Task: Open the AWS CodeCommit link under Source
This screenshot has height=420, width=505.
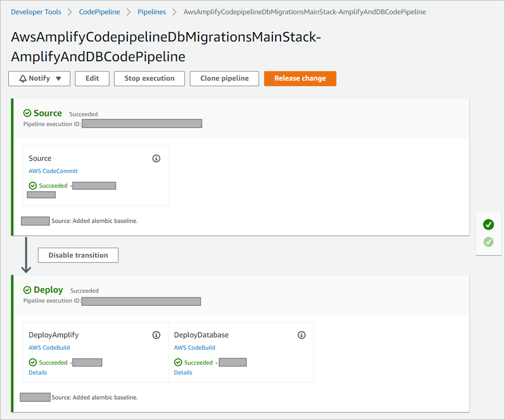Action: click(53, 171)
